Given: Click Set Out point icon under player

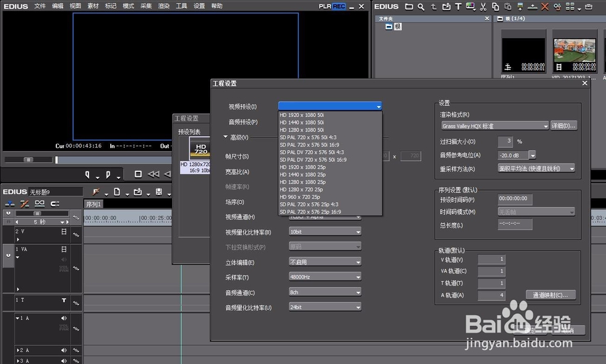Looking at the screenshot, I should 108,174.
